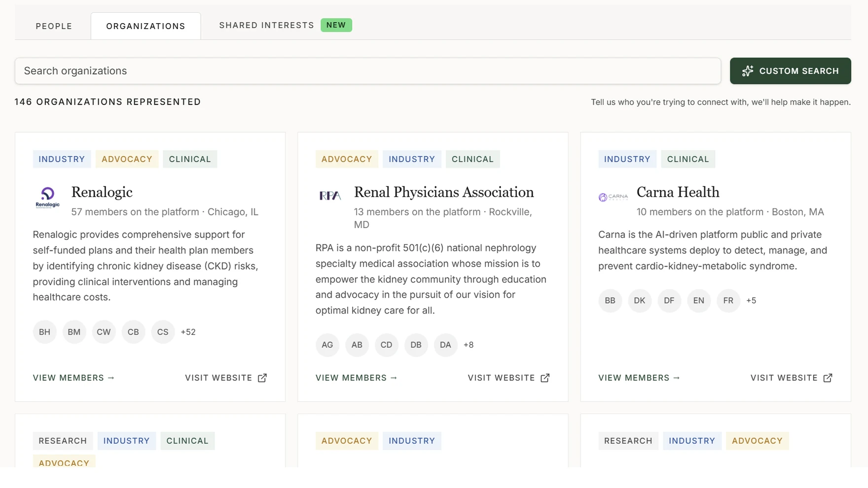This screenshot has height=488, width=868.
Task: Select FR avatar in Carna Health card
Action: [x=728, y=301]
